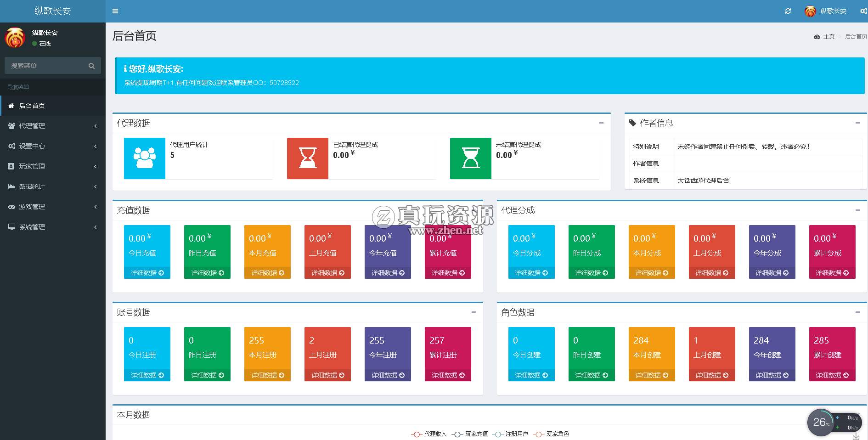This screenshot has height=440, width=868.
Task: Open 详细数据 under 本月充值
Action: [x=267, y=273]
